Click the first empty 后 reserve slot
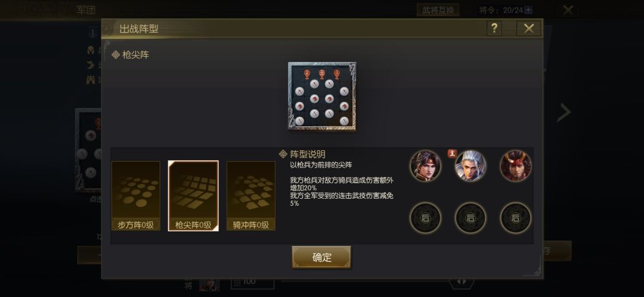The height and width of the screenshot is (297, 644). point(425,218)
